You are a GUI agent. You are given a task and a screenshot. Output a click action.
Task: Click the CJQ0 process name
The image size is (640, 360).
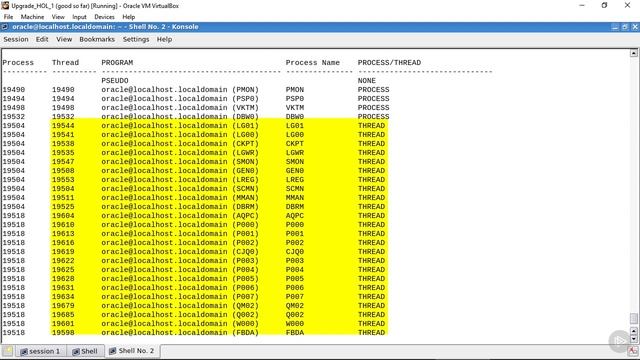(x=295, y=251)
